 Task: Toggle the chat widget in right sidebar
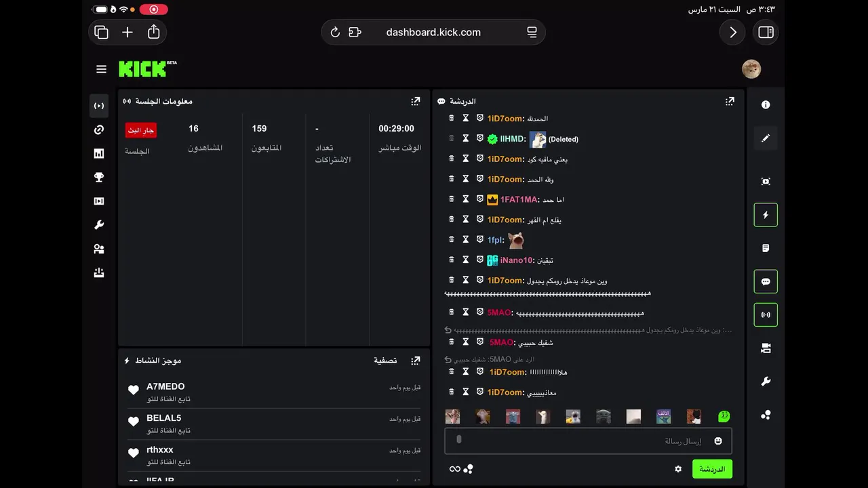pos(766,281)
